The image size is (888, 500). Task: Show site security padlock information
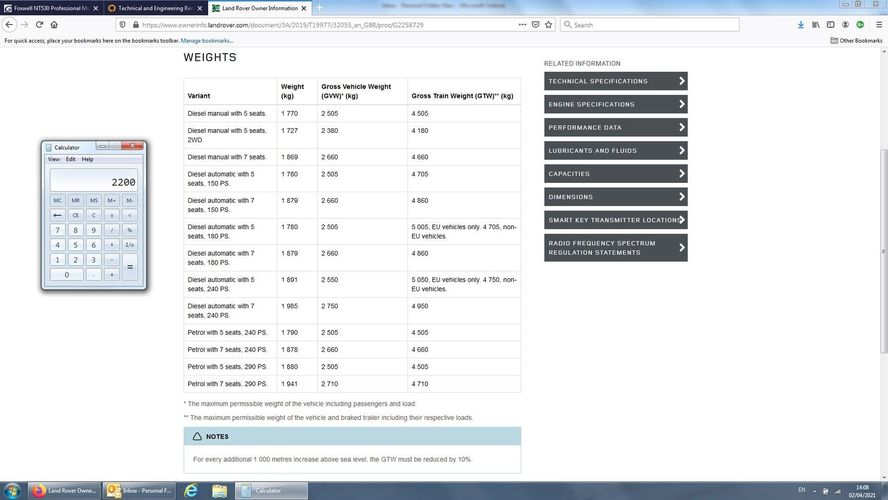click(135, 25)
